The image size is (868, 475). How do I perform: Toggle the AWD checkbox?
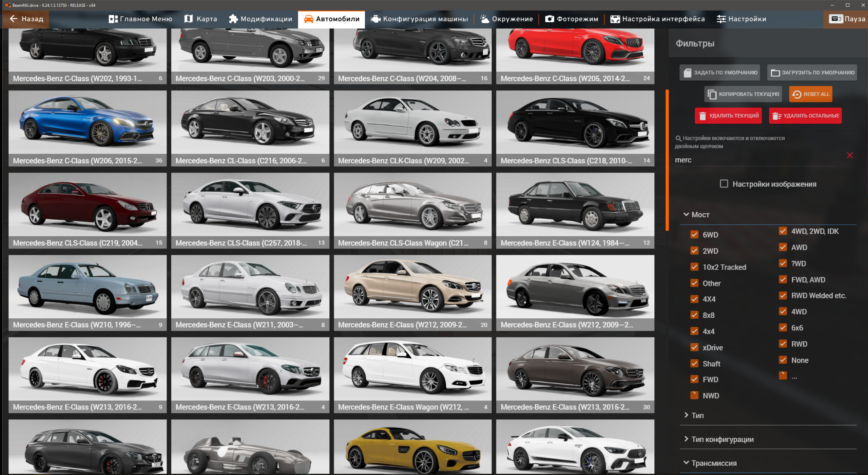pos(783,247)
